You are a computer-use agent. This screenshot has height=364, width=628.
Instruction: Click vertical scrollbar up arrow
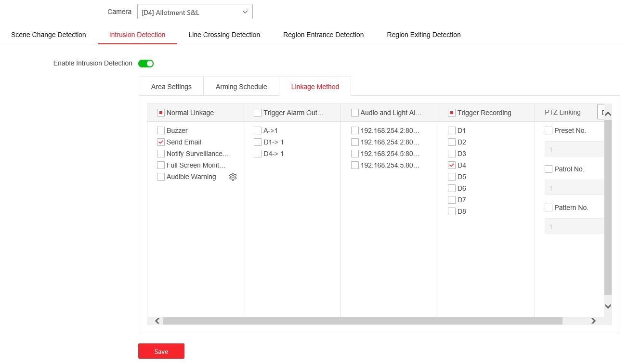(608, 114)
